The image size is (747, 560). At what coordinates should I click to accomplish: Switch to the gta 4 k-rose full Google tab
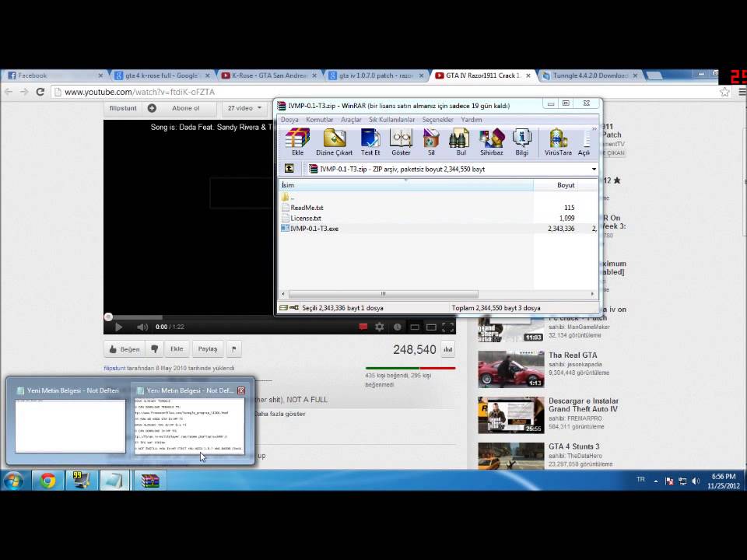click(x=162, y=75)
